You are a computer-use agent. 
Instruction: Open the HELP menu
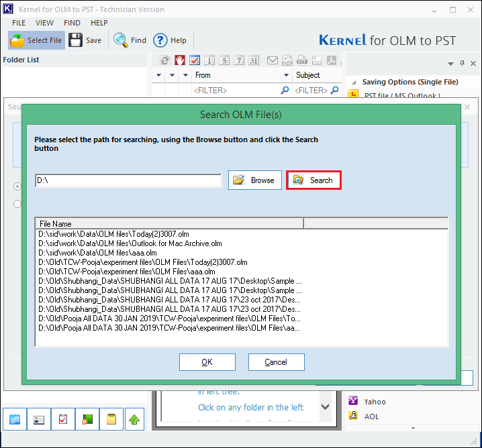click(99, 23)
